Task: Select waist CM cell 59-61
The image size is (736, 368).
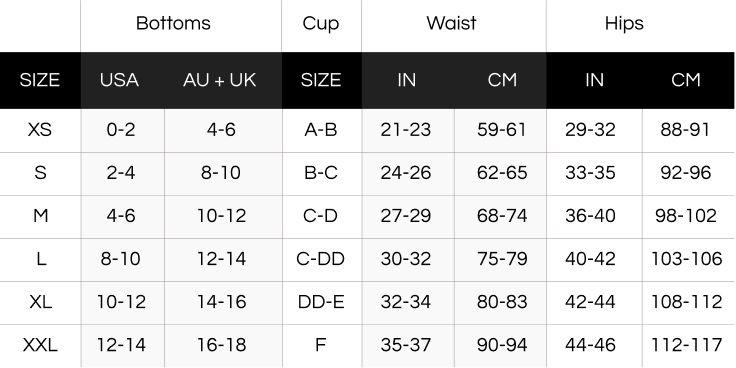Action: coord(502,130)
